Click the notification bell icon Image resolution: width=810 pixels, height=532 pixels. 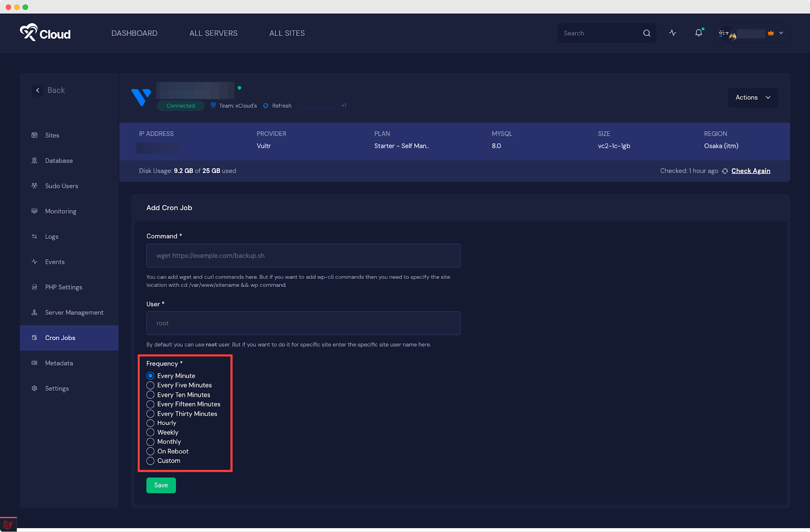(699, 33)
